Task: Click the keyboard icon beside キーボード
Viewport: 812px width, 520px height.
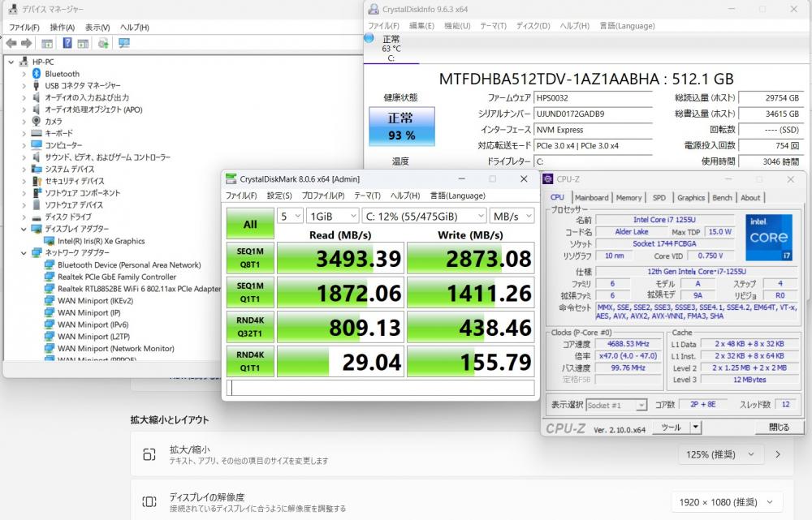Action: (x=37, y=133)
